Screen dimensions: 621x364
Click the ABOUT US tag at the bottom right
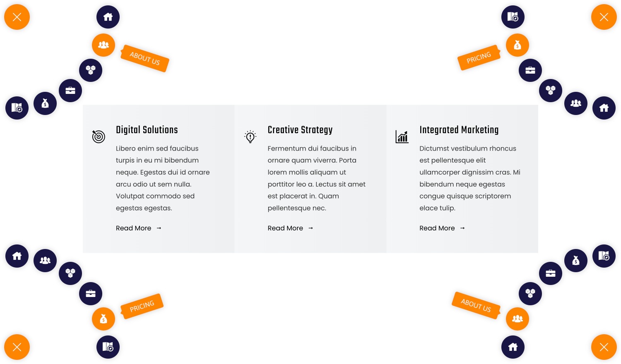point(476,305)
